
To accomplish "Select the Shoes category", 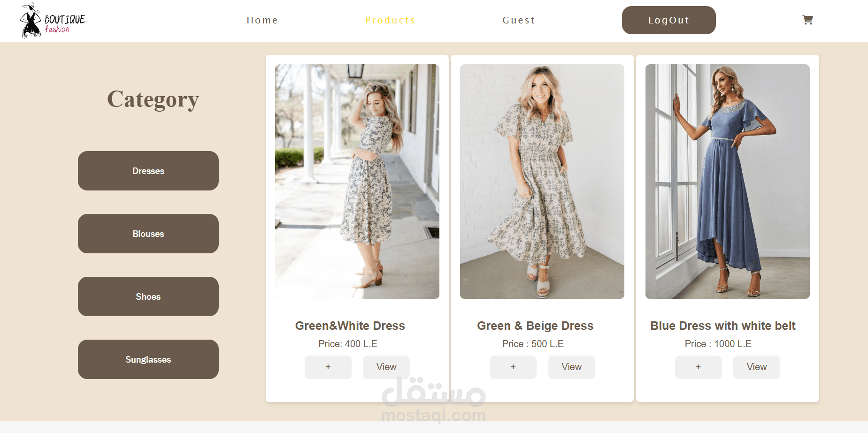I will [148, 296].
